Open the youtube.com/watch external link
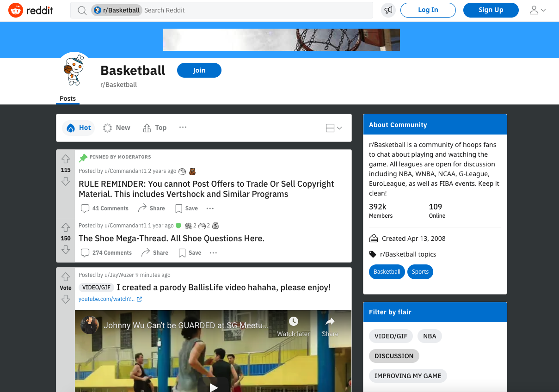This screenshot has width=559, height=392. point(110,299)
